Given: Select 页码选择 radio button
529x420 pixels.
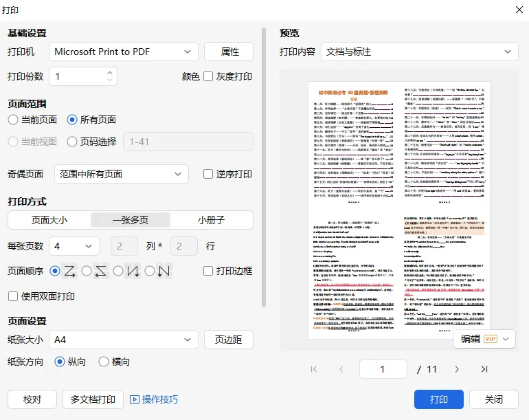Looking at the screenshot, I should pos(72,142).
